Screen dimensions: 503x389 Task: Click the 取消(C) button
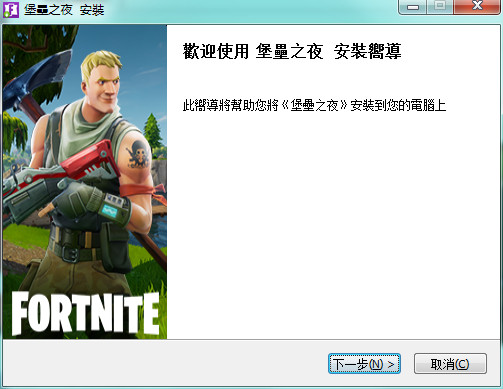[450, 364]
